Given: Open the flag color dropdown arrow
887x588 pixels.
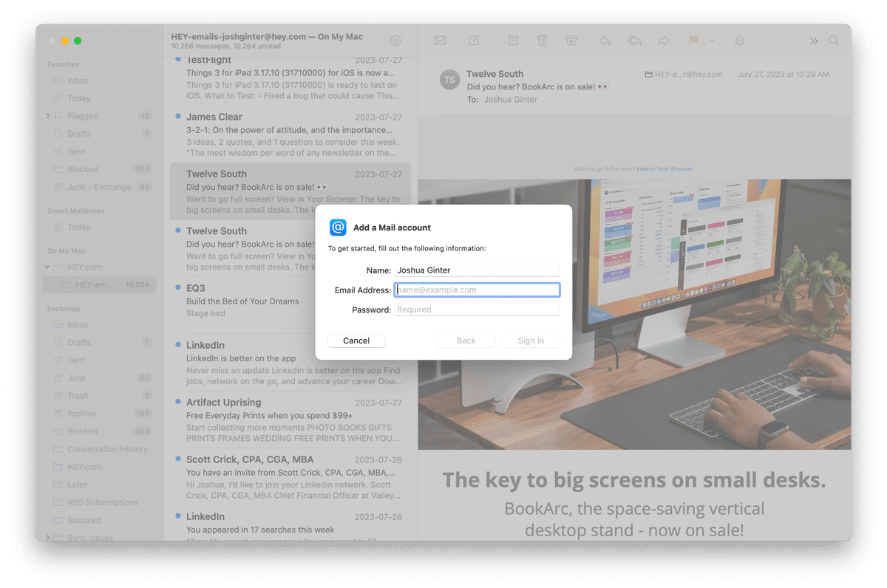Looking at the screenshot, I should click(713, 41).
